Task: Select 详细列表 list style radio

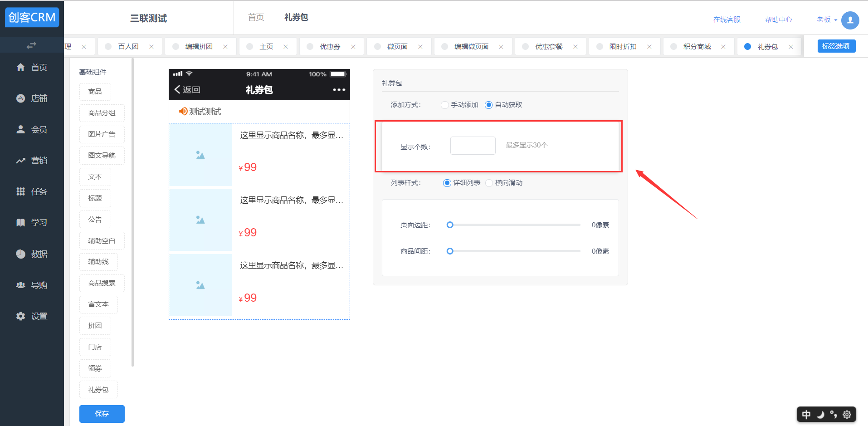Action: 447,183
